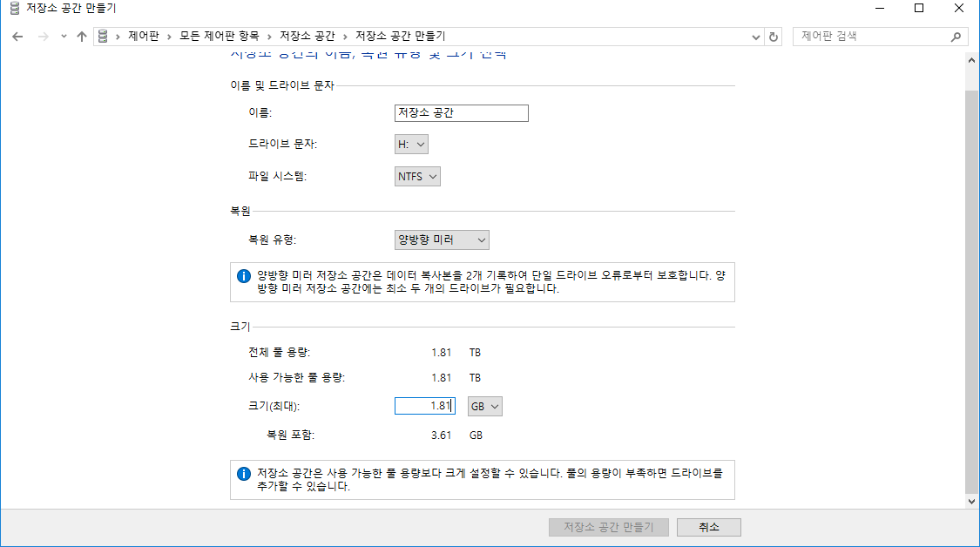This screenshot has width=980, height=547.
Task: Open the drive letter H: dropdown
Action: pos(411,145)
